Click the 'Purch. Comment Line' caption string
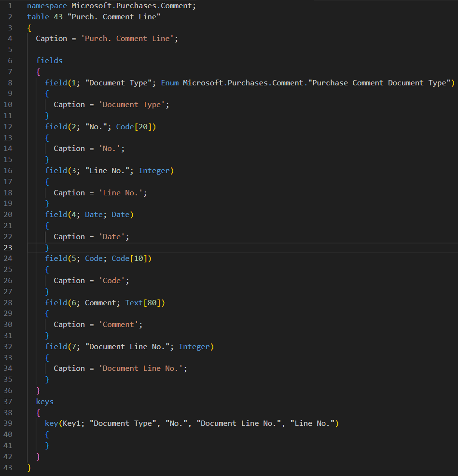458x476 pixels. point(127,39)
